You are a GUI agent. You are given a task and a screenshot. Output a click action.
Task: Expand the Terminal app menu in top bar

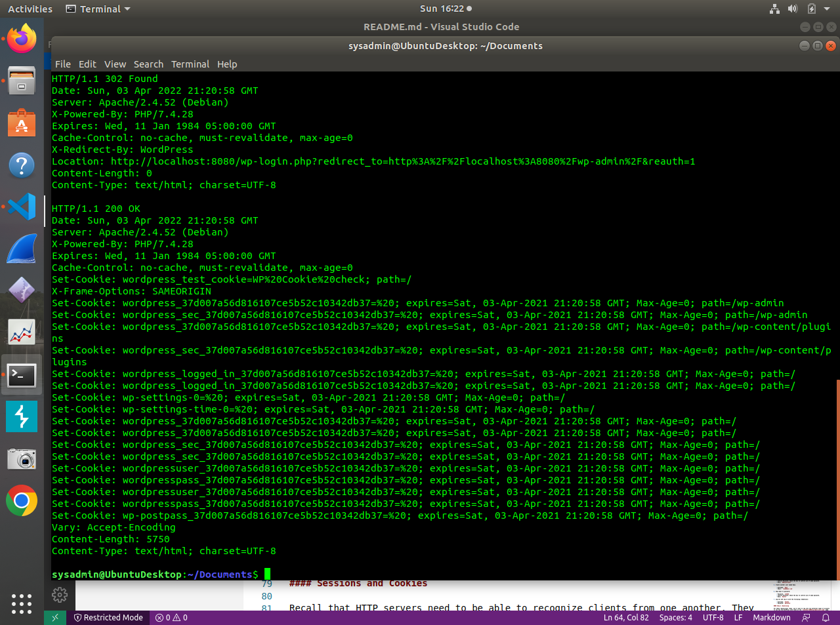click(98, 9)
